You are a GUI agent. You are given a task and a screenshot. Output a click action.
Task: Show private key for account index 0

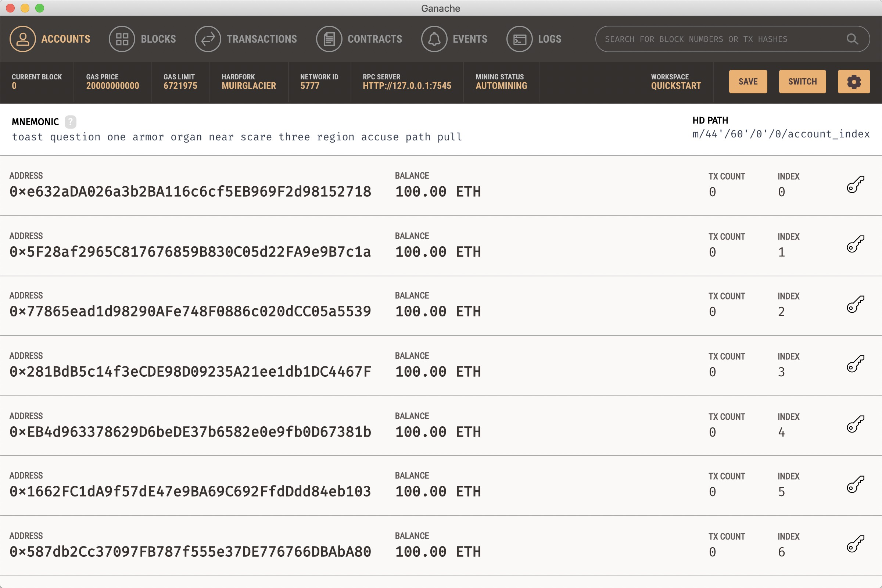856,184
